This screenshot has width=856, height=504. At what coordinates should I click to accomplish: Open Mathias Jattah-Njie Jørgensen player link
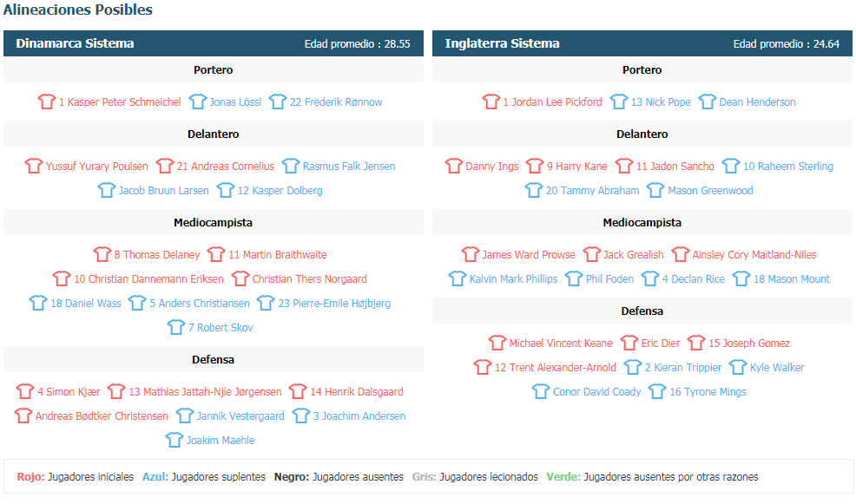(205, 392)
